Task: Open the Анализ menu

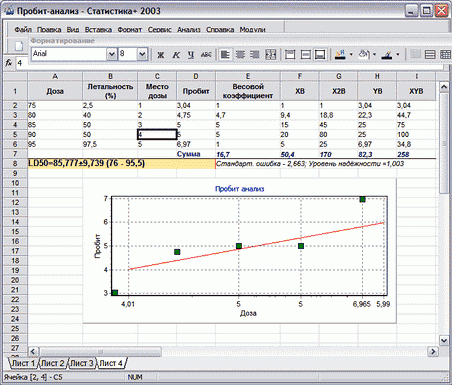Action: [x=189, y=30]
